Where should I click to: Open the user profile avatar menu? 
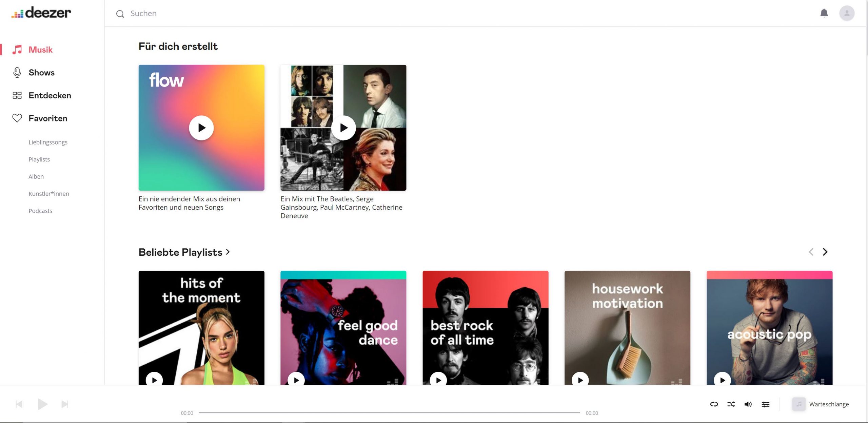pos(847,13)
